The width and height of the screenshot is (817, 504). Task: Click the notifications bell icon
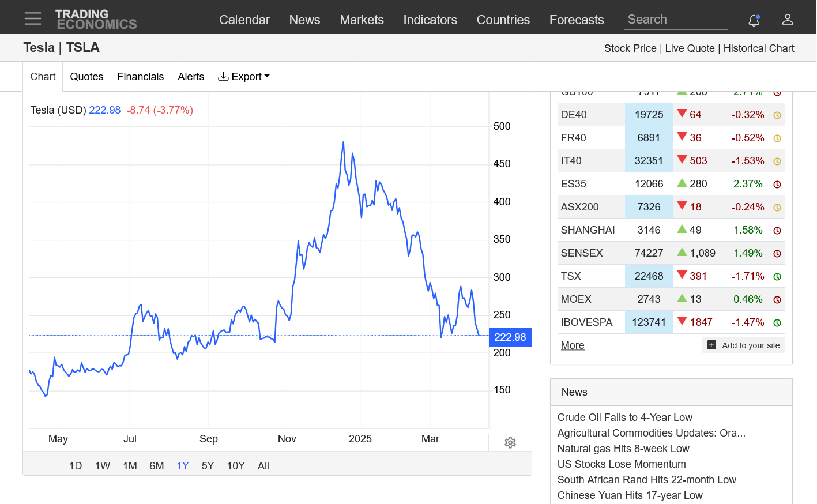click(x=754, y=20)
